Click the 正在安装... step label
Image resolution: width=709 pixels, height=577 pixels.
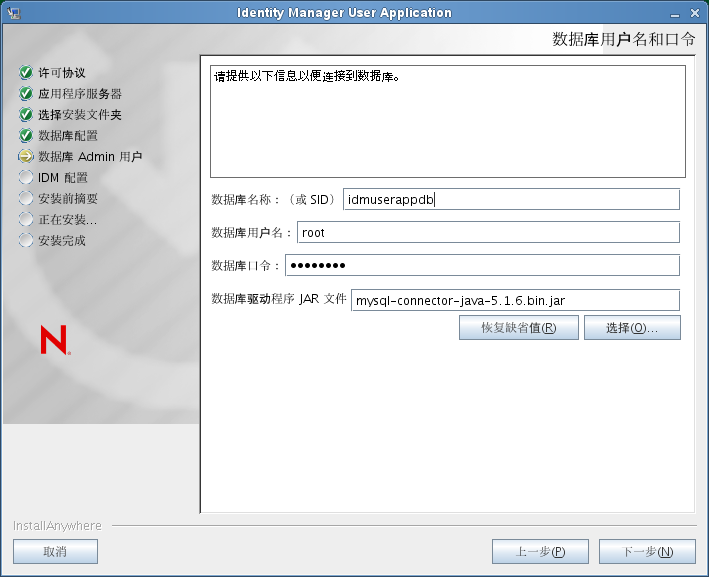coord(67,220)
